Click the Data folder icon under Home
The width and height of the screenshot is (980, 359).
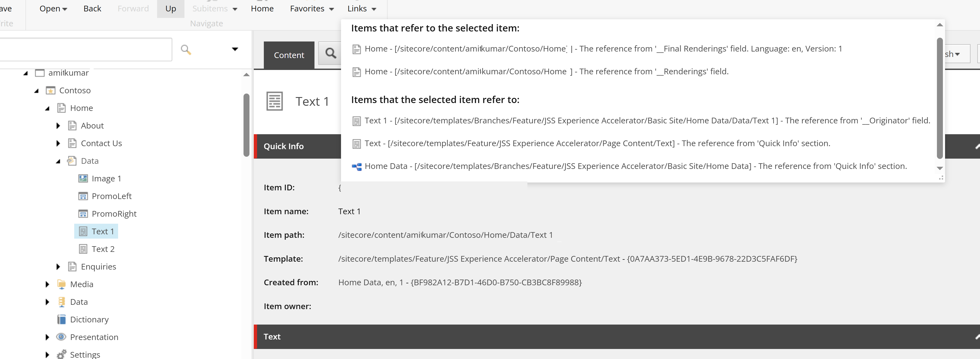(72, 161)
